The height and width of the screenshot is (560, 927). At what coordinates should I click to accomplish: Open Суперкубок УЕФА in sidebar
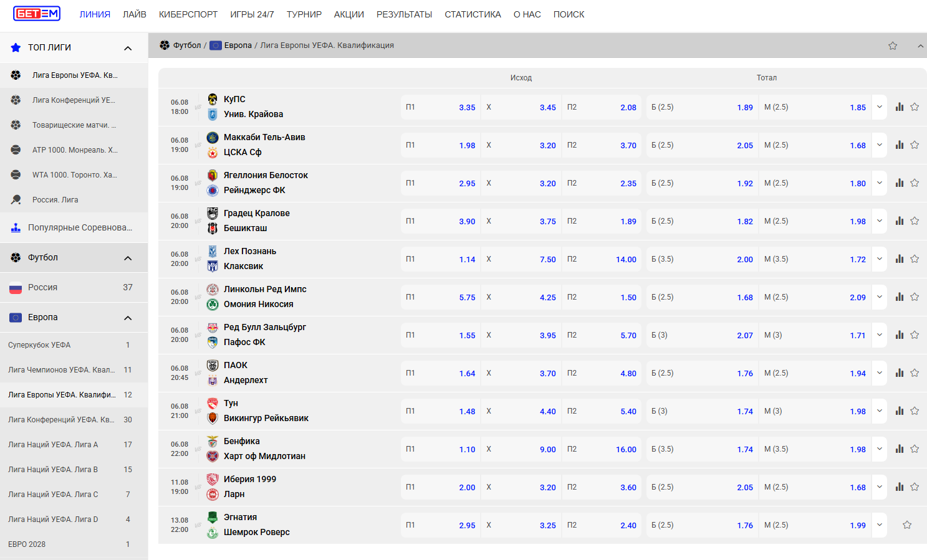pyautogui.click(x=74, y=345)
